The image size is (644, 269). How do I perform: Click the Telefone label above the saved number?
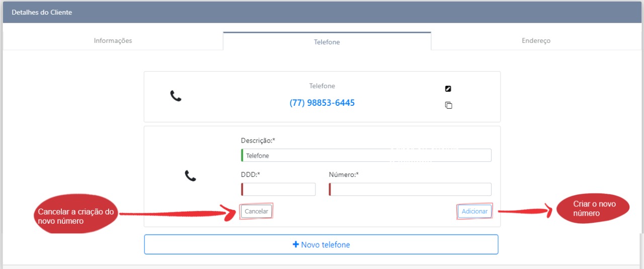click(322, 86)
